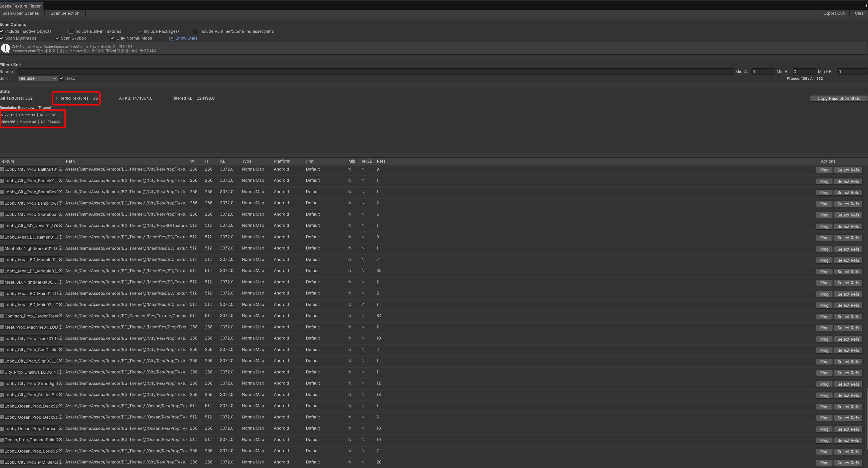The height and width of the screenshot is (468, 868).
Task: Open object picker for Lobby_Meat_BD_Main02 texture
Action: point(61,304)
